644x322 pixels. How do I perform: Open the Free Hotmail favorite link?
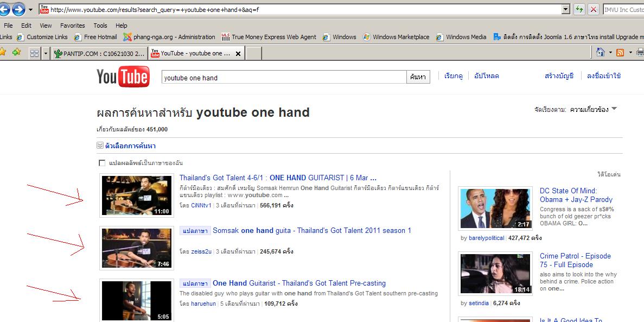click(95, 37)
